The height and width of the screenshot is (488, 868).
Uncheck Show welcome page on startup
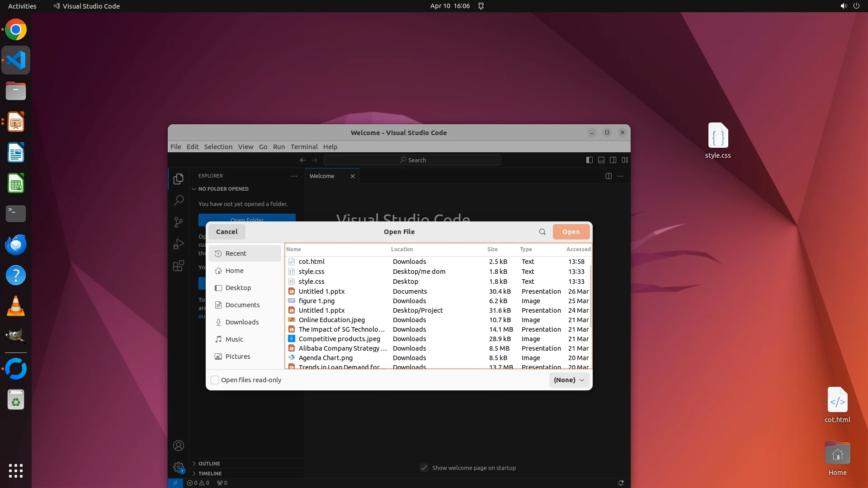(x=424, y=468)
